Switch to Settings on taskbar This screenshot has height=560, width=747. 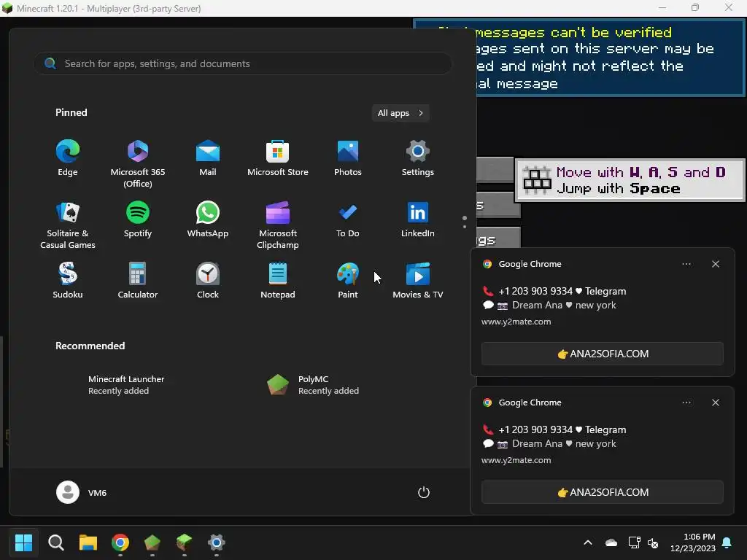(x=216, y=542)
